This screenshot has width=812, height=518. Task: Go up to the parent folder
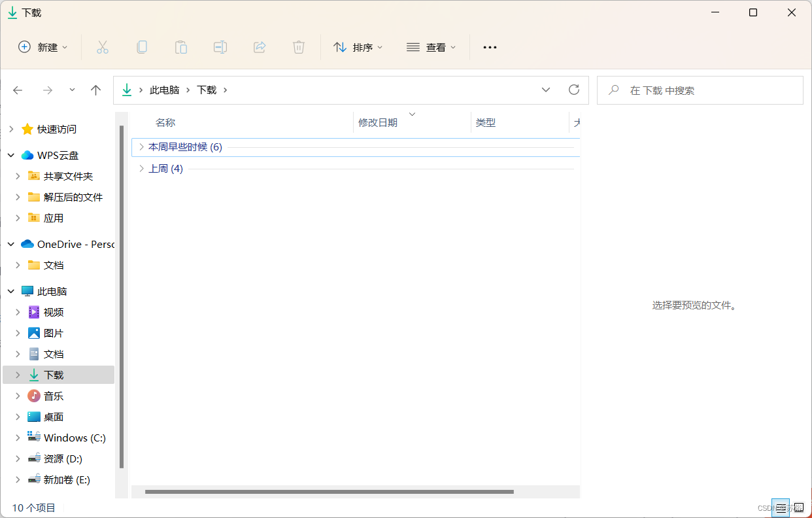(x=95, y=90)
